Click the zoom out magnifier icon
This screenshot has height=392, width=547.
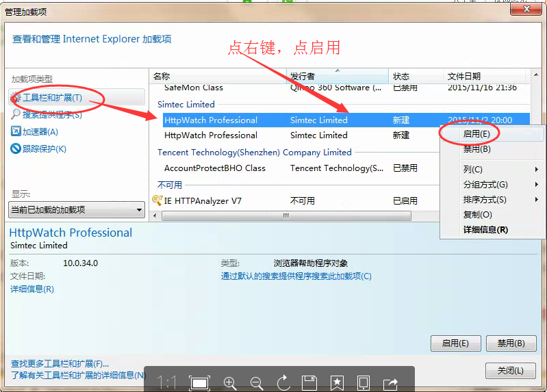click(x=257, y=383)
